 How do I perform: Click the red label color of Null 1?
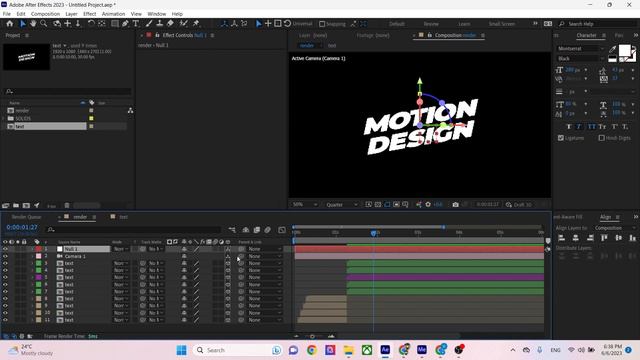(38, 249)
